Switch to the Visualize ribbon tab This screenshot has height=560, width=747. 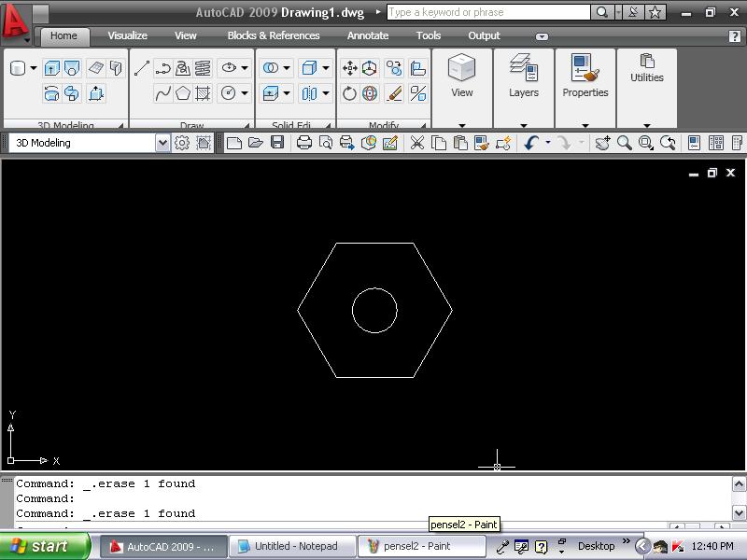click(127, 35)
